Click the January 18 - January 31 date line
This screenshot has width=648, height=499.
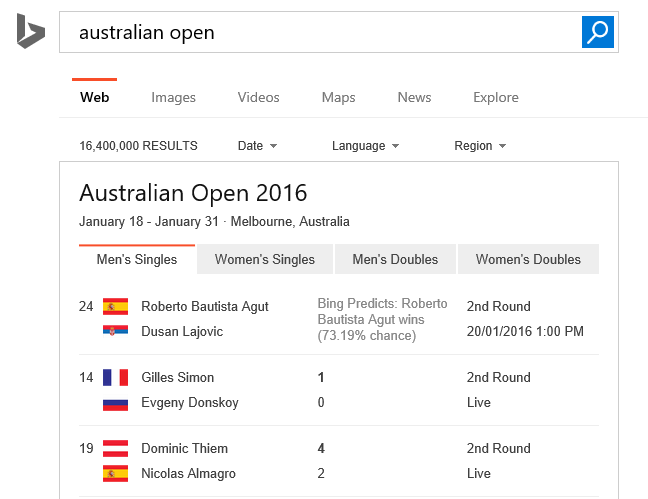tap(214, 222)
